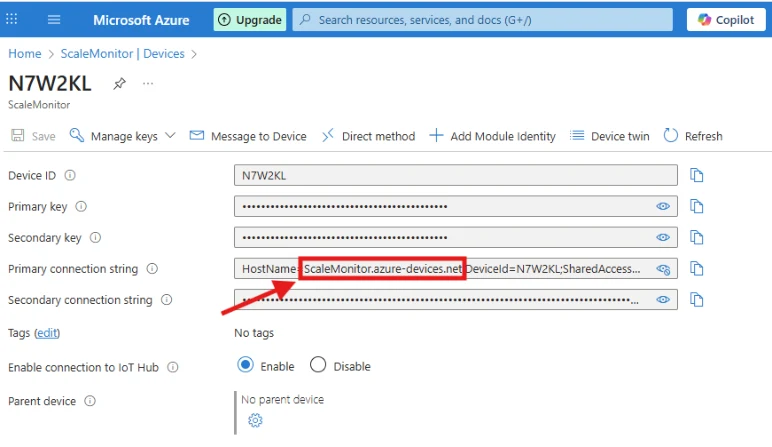Pin the N7W2KL device page

119,84
